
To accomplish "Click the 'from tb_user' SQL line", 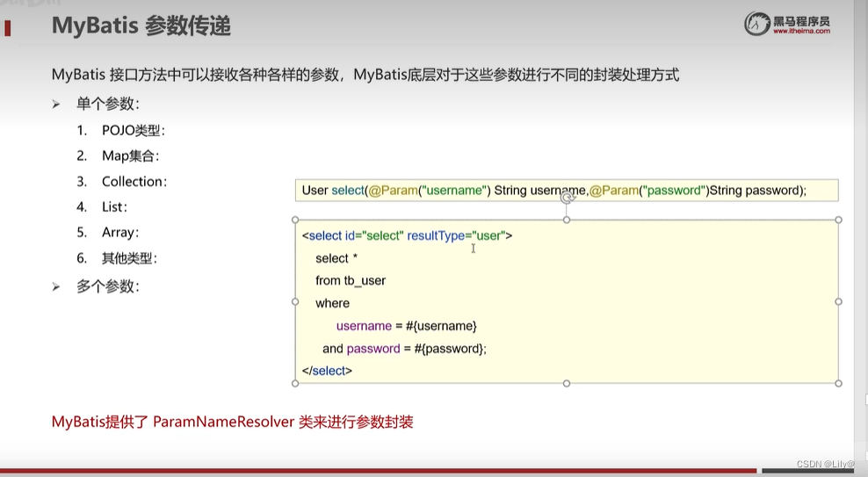I will (x=351, y=280).
